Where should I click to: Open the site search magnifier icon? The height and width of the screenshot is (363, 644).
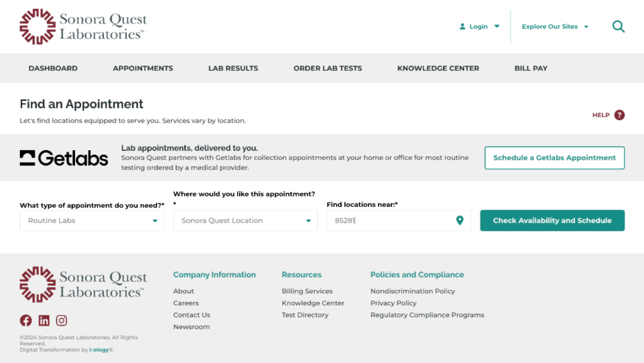(618, 27)
